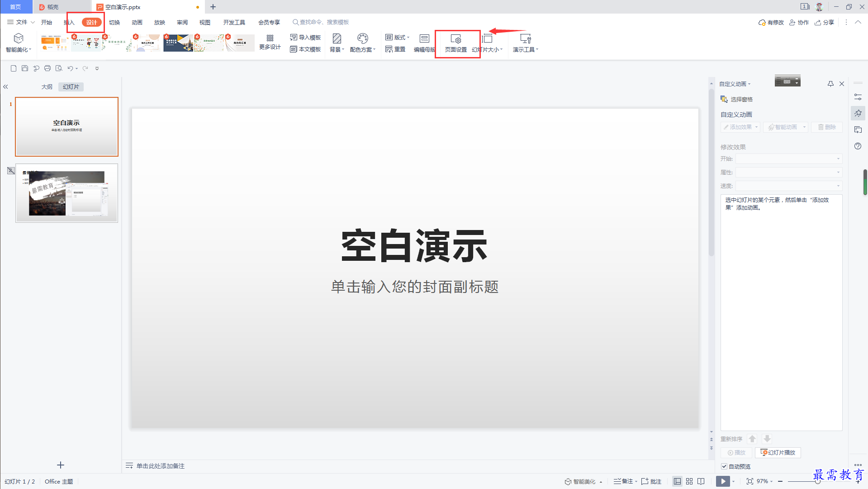Click the zoom slider handle
The image size is (868, 489).
(818, 481)
